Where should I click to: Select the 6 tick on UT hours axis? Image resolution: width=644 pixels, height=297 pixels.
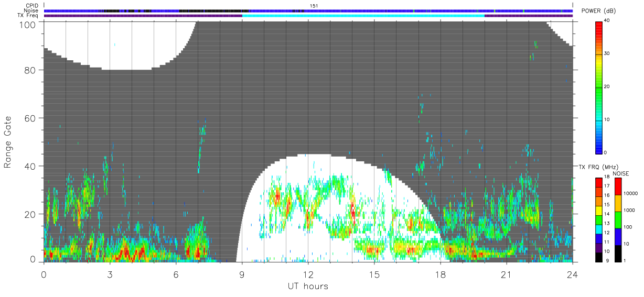click(176, 274)
